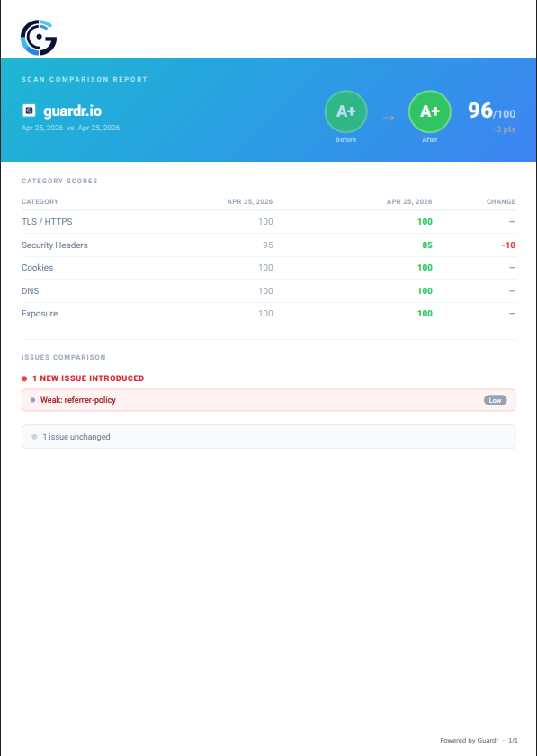Click the guardr.io favicon icon
The image size is (537, 756).
(29, 111)
